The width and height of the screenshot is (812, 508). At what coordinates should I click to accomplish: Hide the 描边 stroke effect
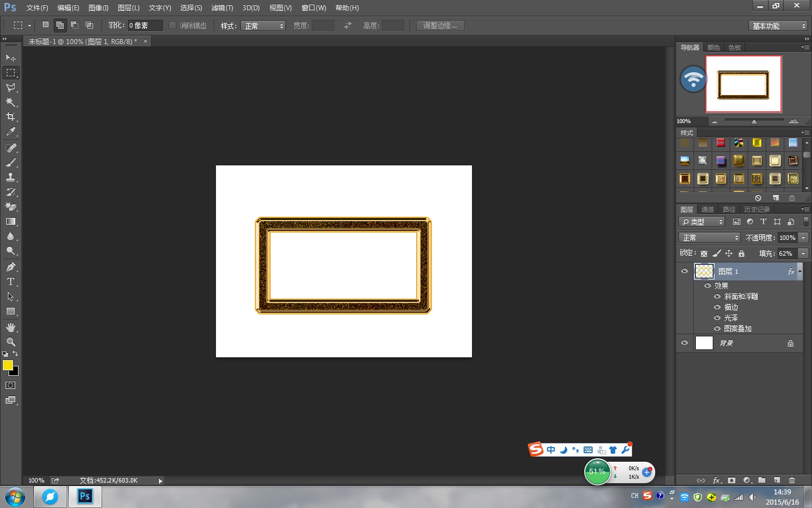717,307
